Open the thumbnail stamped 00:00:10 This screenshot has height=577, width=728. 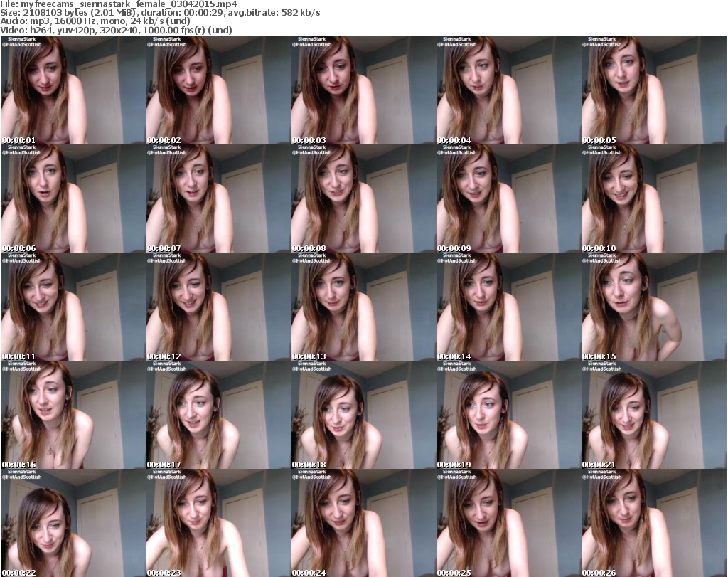pos(654,198)
